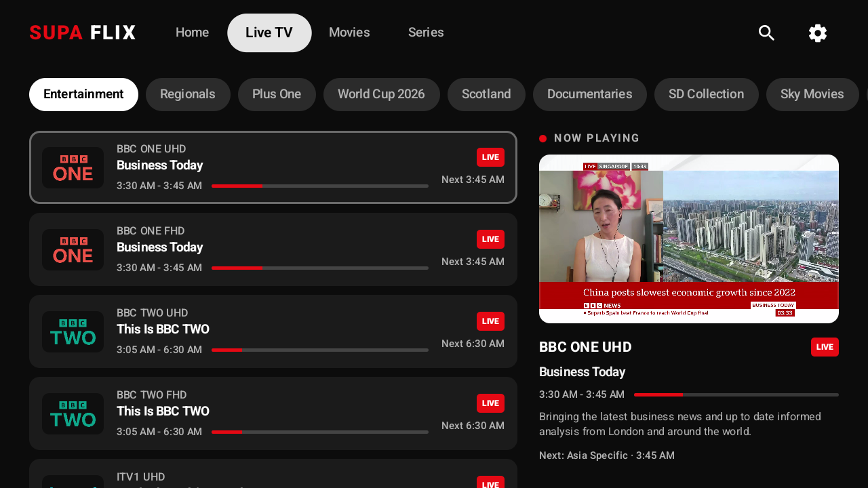
Task: Click the LIVE badge on BBC TWO FHD row
Action: pyautogui.click(x=490, y=403)
